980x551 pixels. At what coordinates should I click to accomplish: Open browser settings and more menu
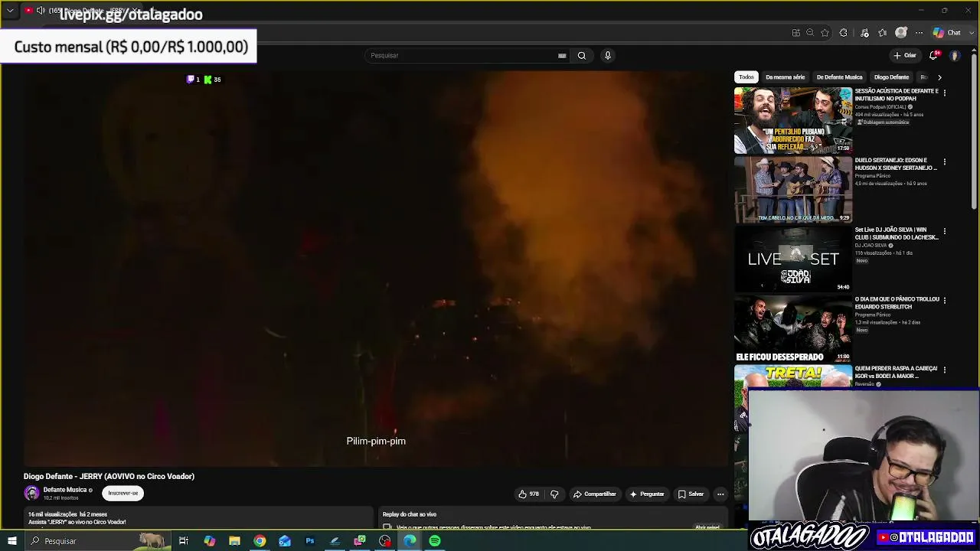point(919,33)
